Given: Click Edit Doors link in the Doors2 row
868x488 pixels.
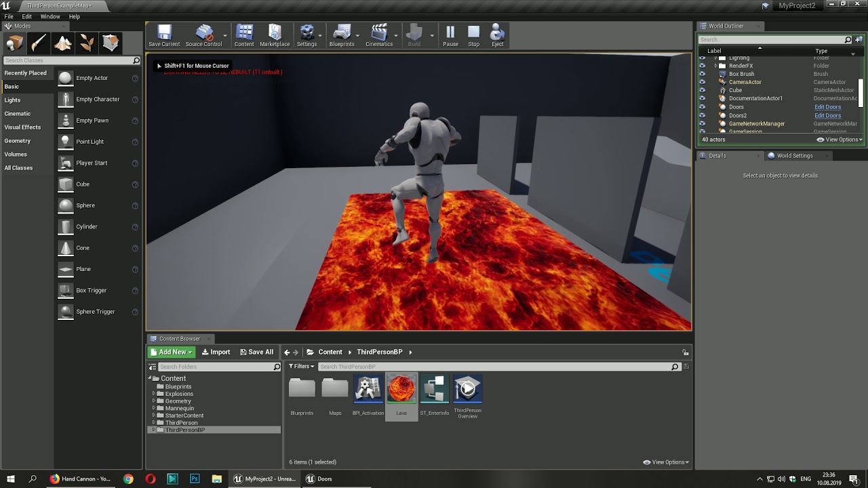Looking at the screenshot, I should tap(827, 116).
